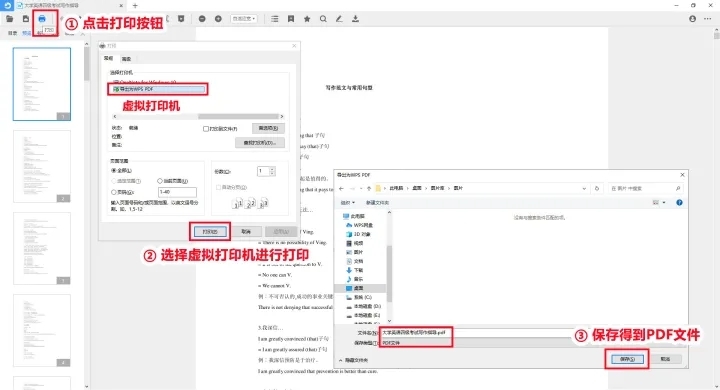Screen dimensions: 720x390
Task: Click left arrow of printer list scrollbar
Action: (x=114, y=117)
